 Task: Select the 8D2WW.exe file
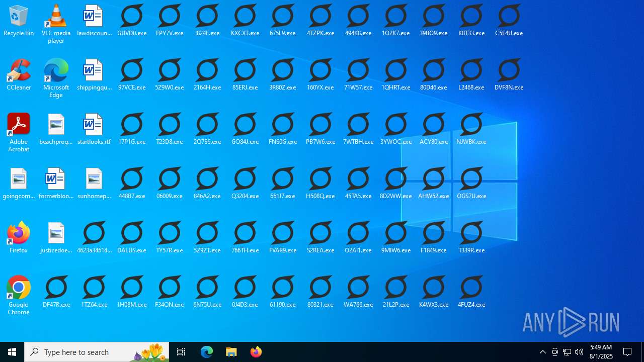click(x=396, y=184)
